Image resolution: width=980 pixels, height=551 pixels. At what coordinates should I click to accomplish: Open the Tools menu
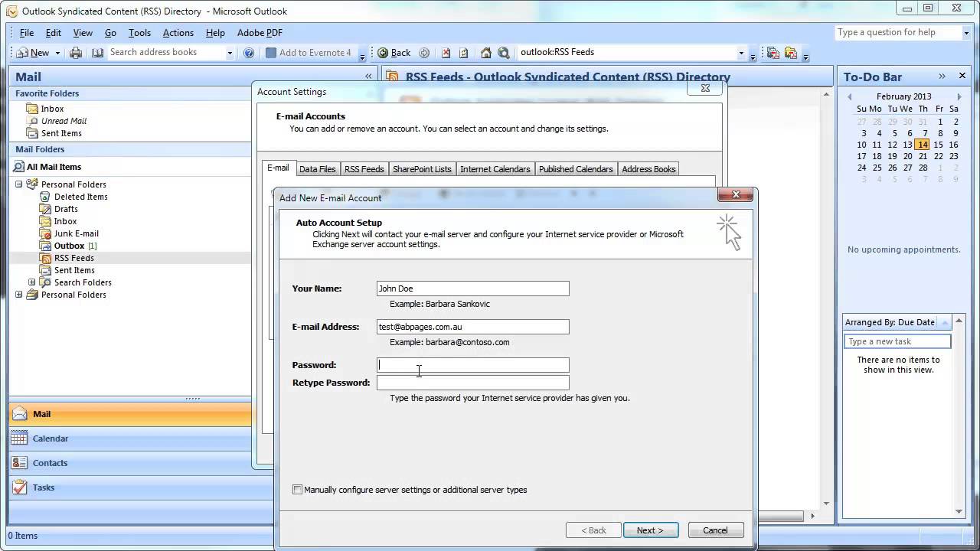click(139, 33)
